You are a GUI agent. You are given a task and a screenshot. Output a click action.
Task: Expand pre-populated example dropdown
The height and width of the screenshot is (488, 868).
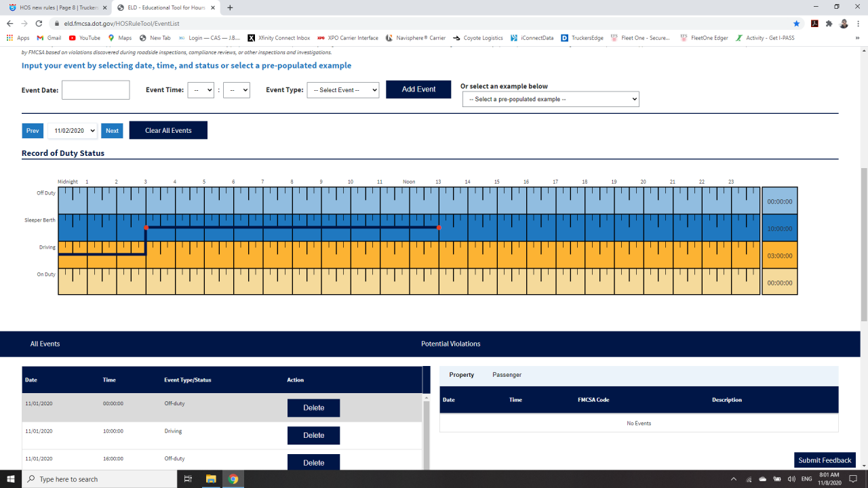[551, 99]
